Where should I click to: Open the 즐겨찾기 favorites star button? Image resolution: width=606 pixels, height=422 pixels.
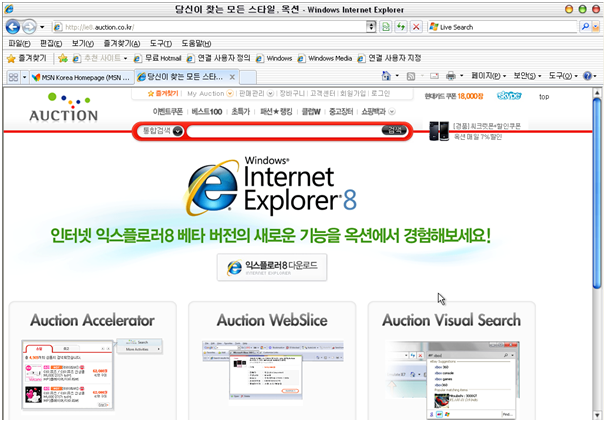tap(27, 58)
